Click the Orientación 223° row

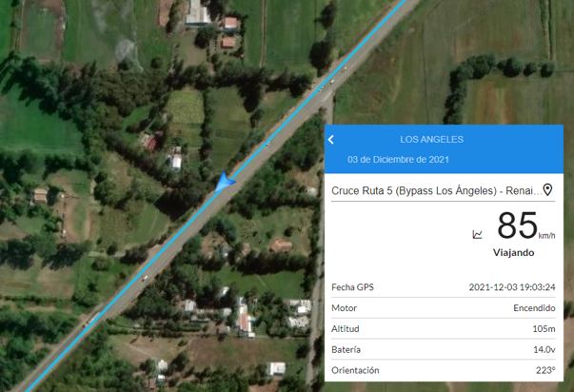[x=444, y=370]
